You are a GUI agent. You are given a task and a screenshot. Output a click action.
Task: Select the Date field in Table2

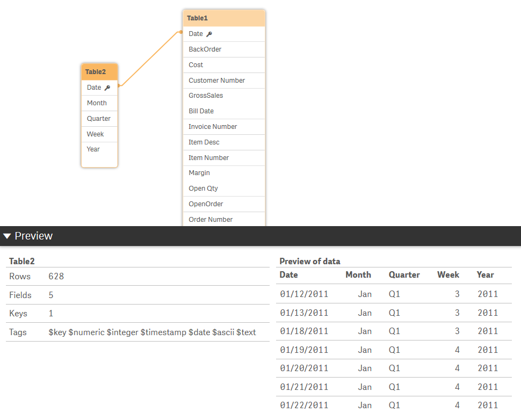pos(99,88)
